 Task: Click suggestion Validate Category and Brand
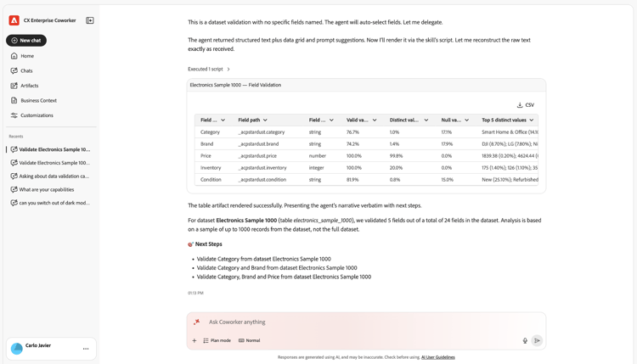[277, 268]
